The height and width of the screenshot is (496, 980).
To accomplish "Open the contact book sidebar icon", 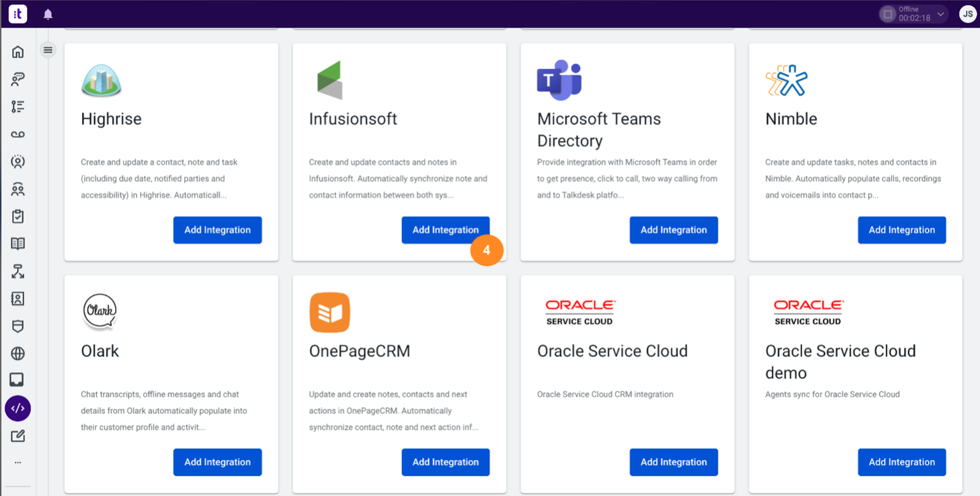I will 18,299.
